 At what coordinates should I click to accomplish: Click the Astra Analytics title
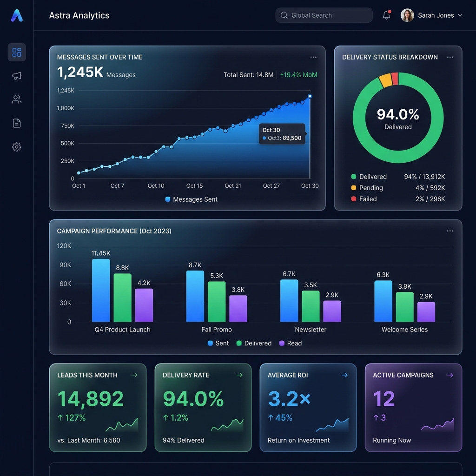[79, 15]
